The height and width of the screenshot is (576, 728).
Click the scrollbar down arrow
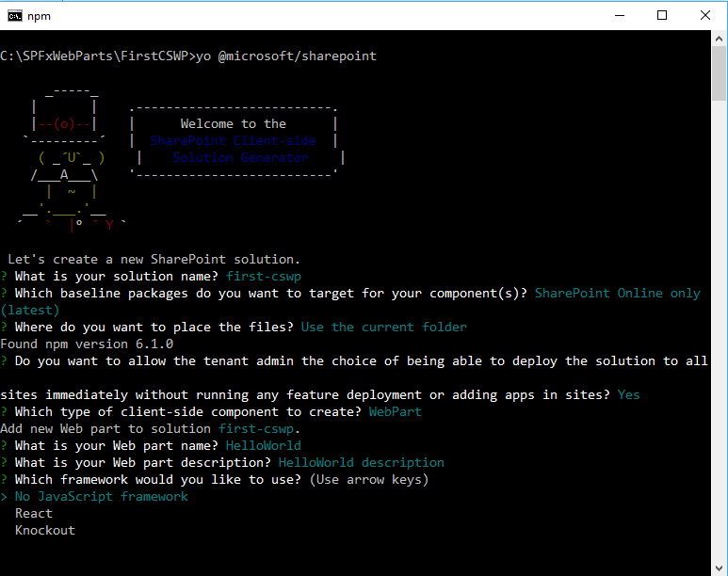pos(719,567)
